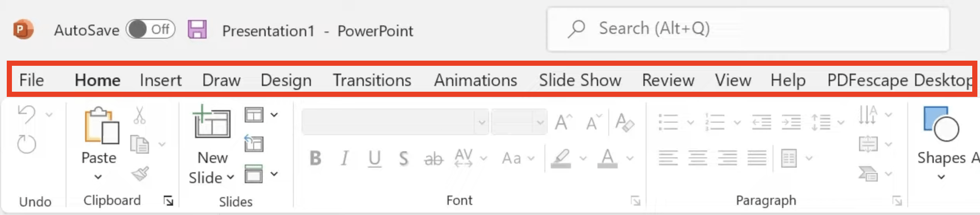Apply center text alignment
This screenshot has height=215, width=980.
click(698, 157)
